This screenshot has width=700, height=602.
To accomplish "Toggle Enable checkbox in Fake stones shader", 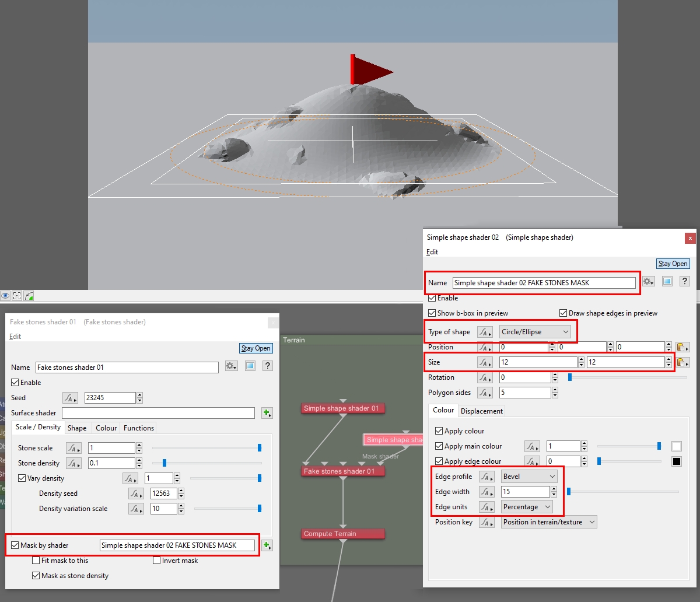I will pos(15,383).
